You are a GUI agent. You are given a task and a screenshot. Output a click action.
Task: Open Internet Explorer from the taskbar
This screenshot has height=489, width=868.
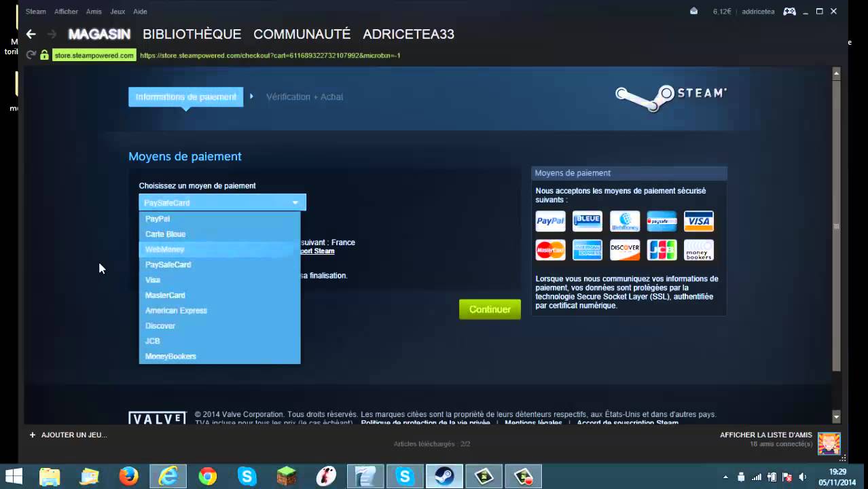coord(168,477)
